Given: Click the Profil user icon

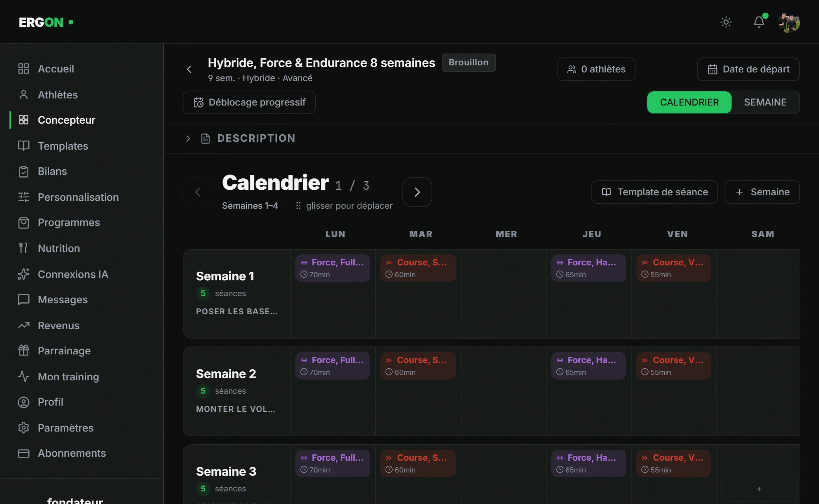Looking at the screenshot, I should tap(24, 402).
